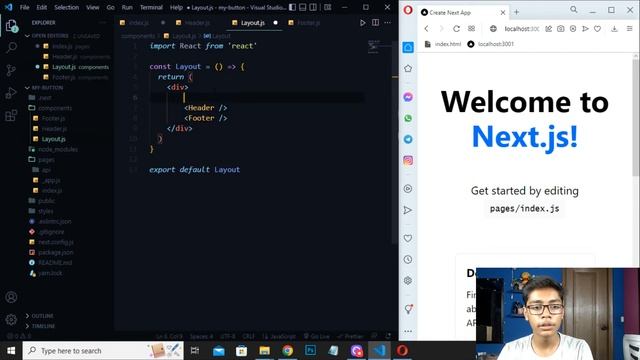Open the File menu in VS Code
This screenshot has width=640, height=360.
click(24, 7)
